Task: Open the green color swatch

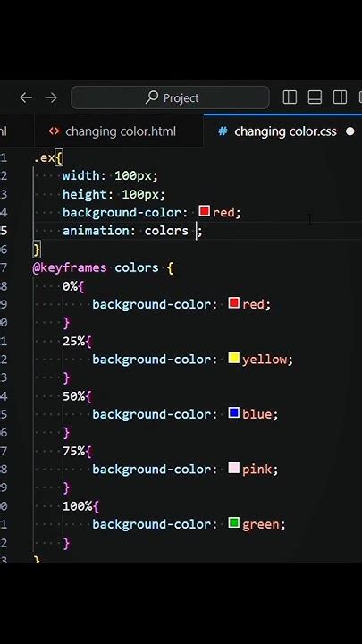Action: (234, 523)
